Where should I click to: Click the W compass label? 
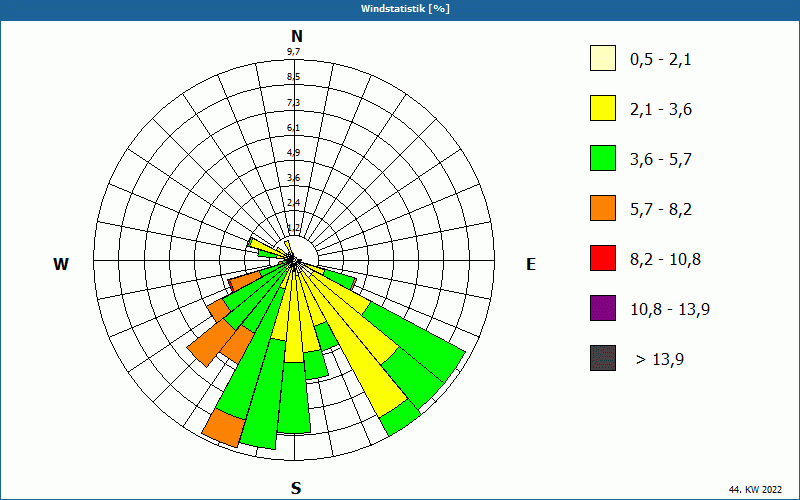click(61, 264)
